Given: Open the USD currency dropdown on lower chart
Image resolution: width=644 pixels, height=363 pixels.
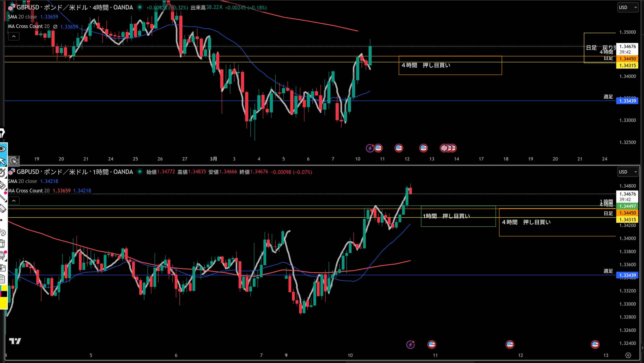Looking at the screenshot, I should 628,172.
